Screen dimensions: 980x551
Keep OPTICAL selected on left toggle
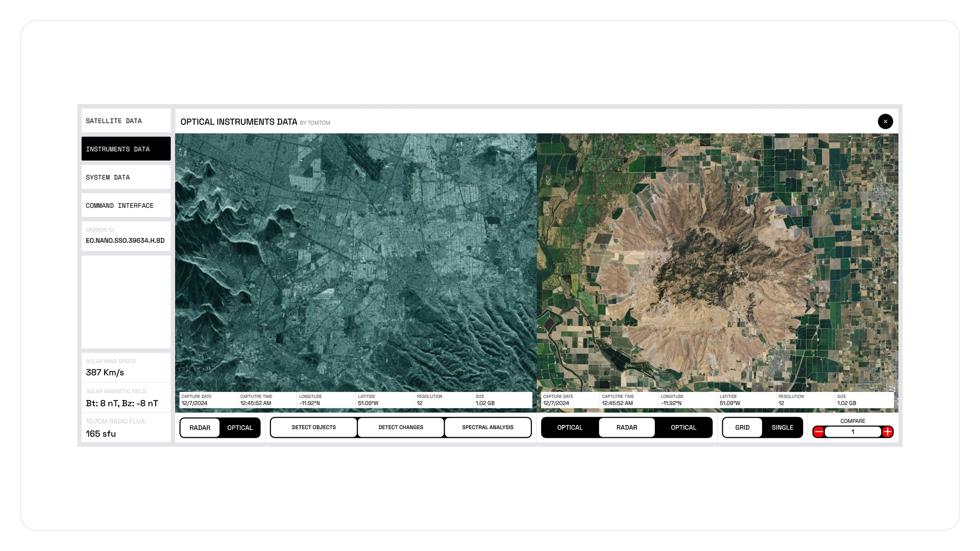click(240, 428)
